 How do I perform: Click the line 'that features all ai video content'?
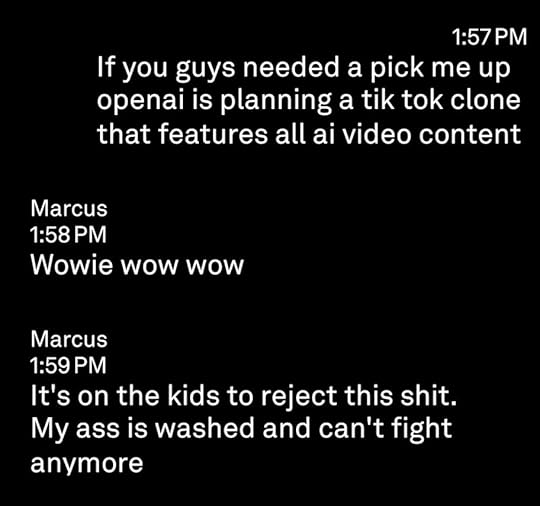click(309, 134)
